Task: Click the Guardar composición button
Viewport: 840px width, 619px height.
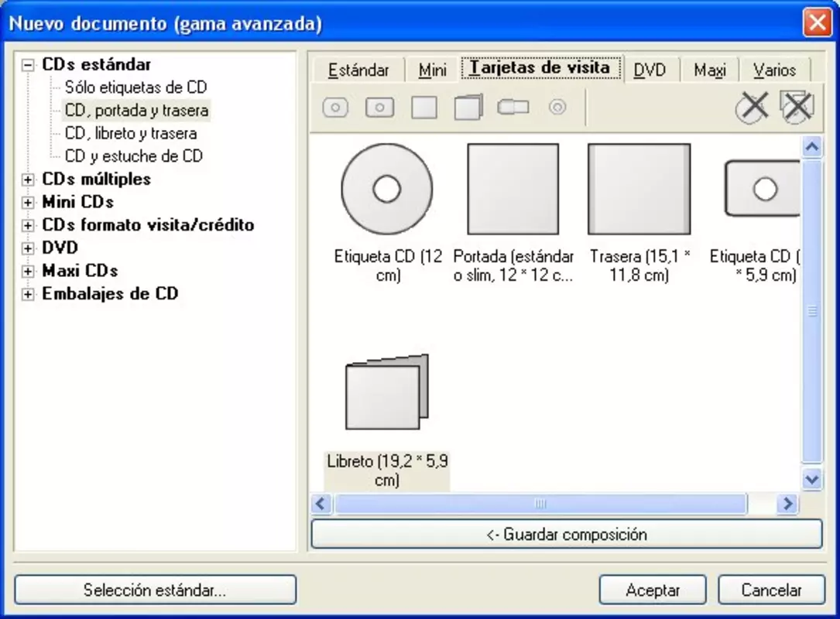Action: 566,535
